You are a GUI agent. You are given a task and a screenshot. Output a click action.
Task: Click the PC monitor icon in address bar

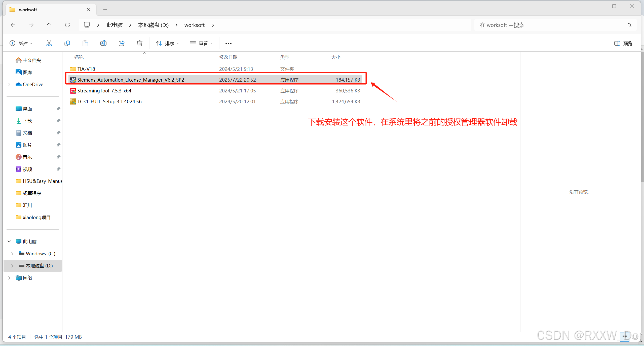[87, 25]
